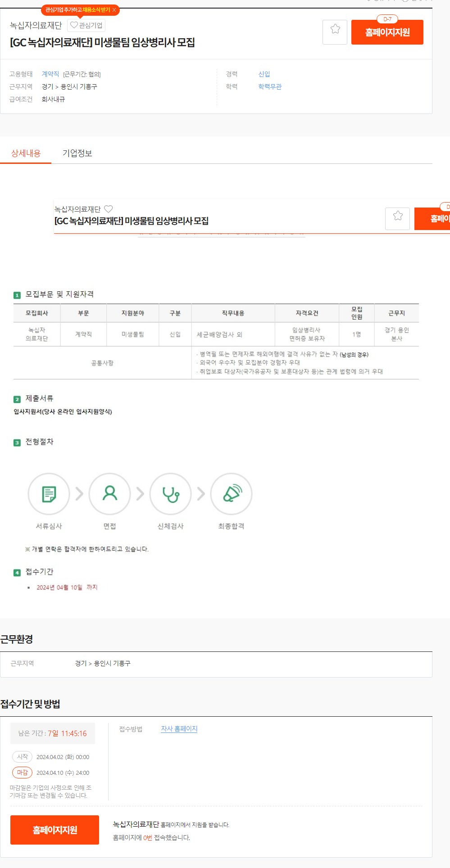Click the 최종합격 megaphone icon
Viewport: 450px width, 868px height.
(231, 494)
